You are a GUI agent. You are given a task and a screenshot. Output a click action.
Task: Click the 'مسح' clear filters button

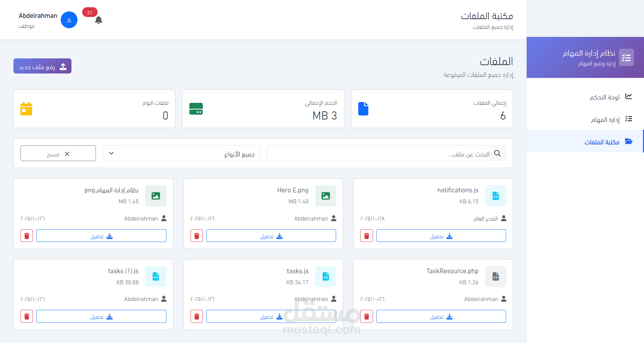point(58,153)
